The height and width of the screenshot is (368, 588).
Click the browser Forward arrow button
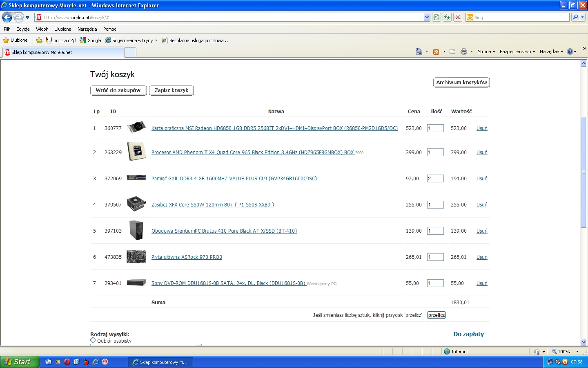point(18,17)
